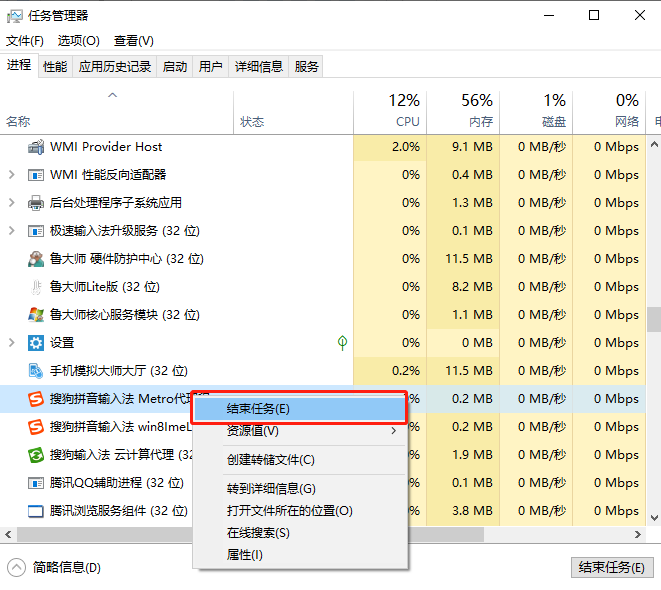Click the 简略信息(D) link
Screen dimensions: 661x590
pyautogui.click(x=67, y=568)
